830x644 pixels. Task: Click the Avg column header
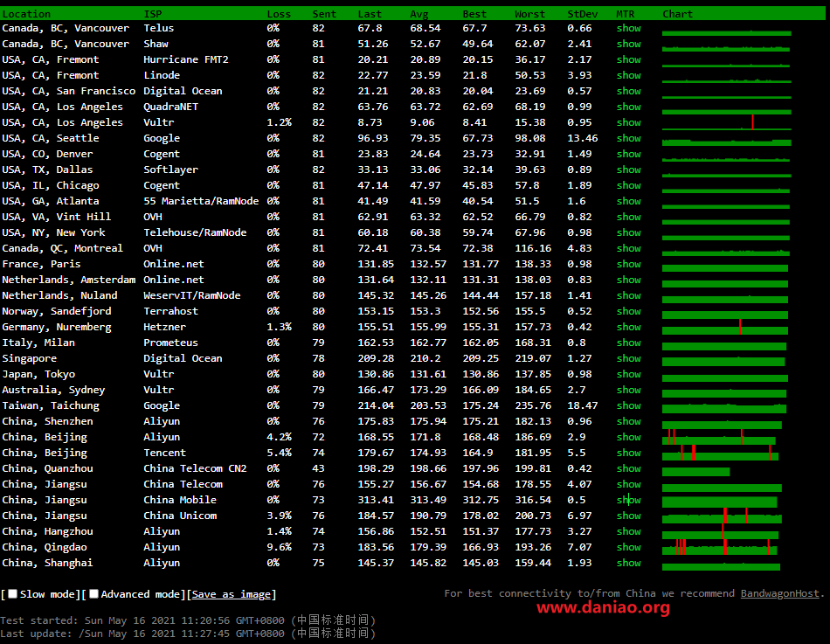click(419, 14)
